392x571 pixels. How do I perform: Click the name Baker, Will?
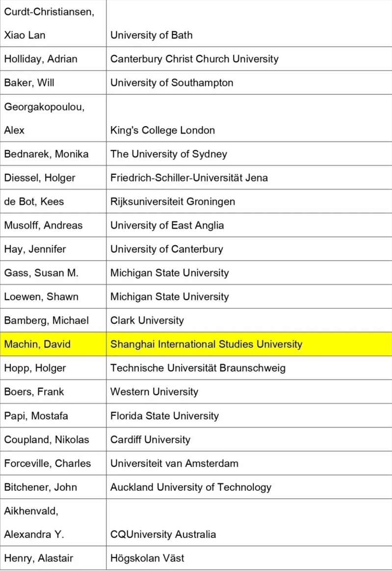[29, 82]
